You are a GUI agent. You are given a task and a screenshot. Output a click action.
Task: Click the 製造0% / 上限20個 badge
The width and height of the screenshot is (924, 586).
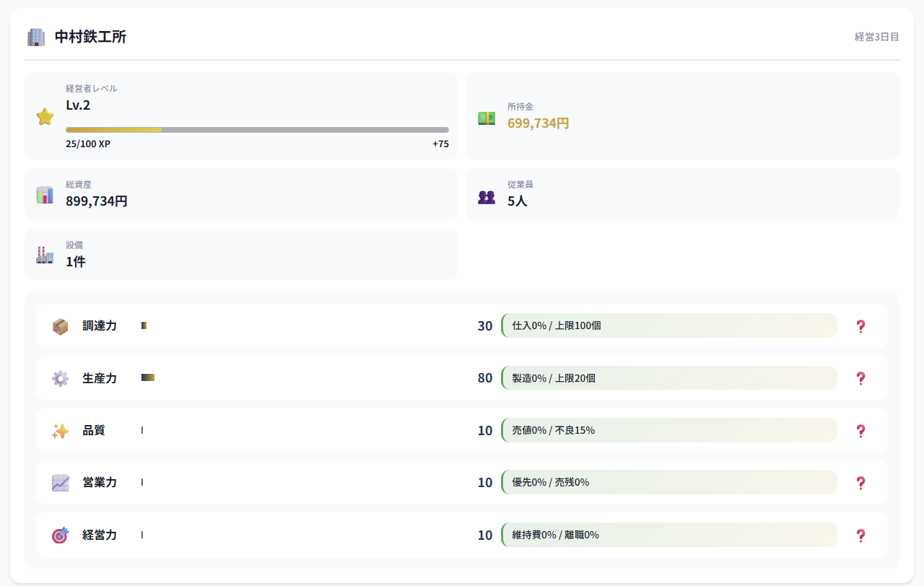pos(669,378)
